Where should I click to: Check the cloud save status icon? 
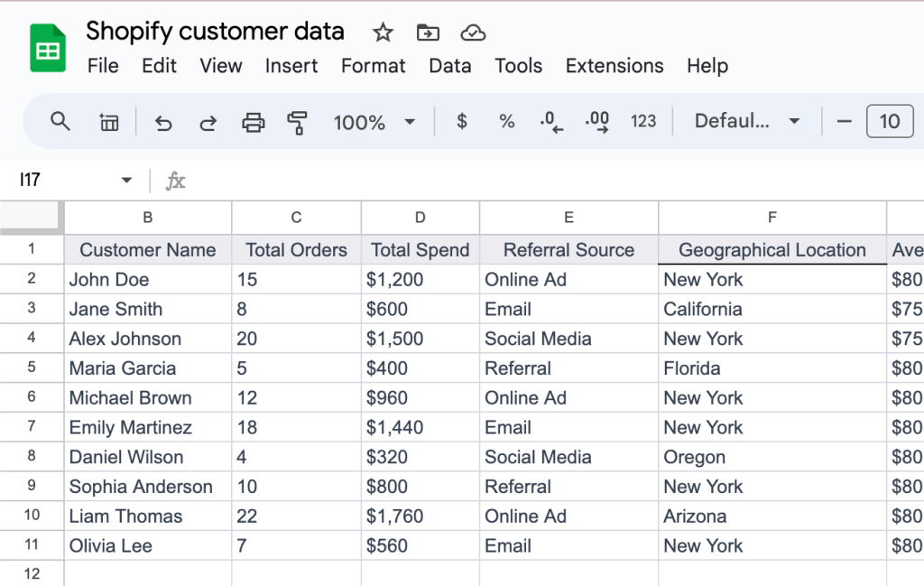[473, 33]
